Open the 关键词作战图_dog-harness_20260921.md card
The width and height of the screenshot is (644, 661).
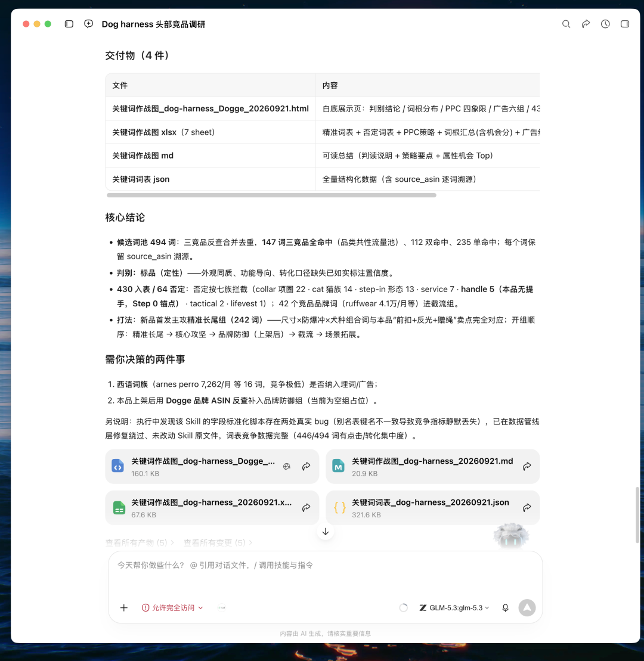433,466
